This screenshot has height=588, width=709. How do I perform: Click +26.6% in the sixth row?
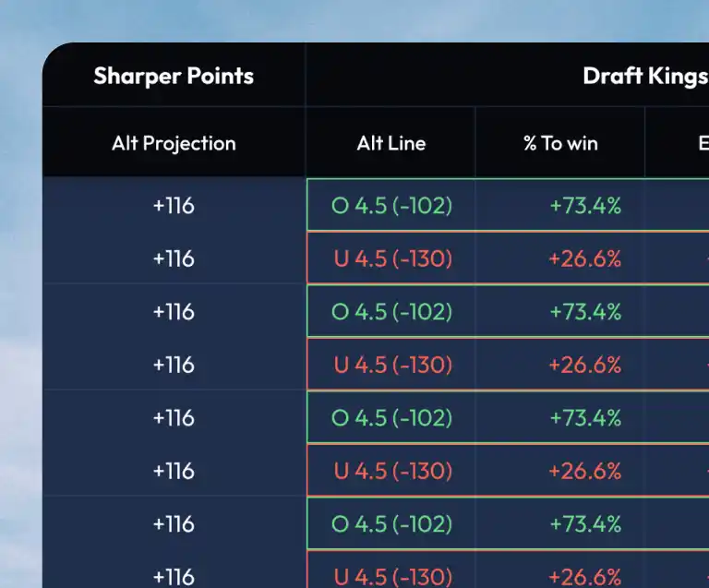tap(584, 471)
